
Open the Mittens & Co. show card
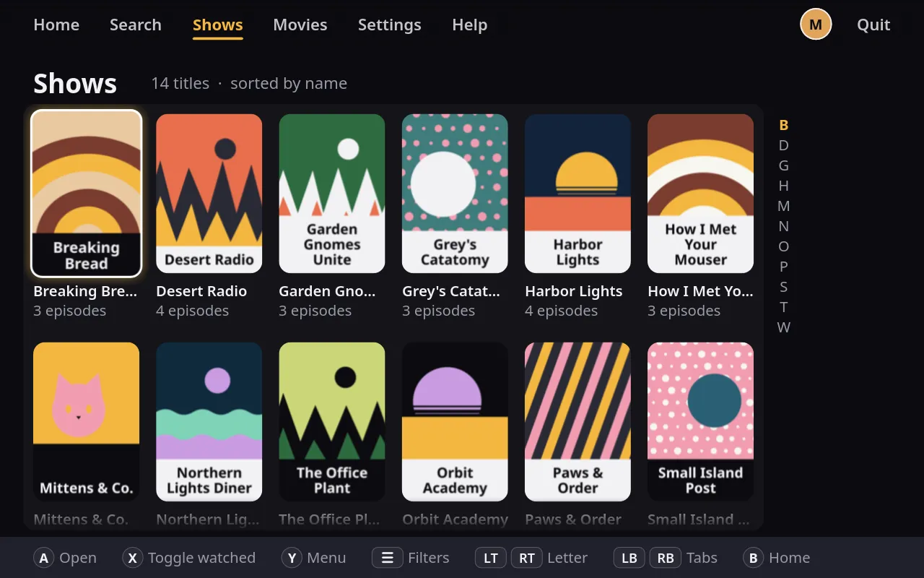pos(87,422)
